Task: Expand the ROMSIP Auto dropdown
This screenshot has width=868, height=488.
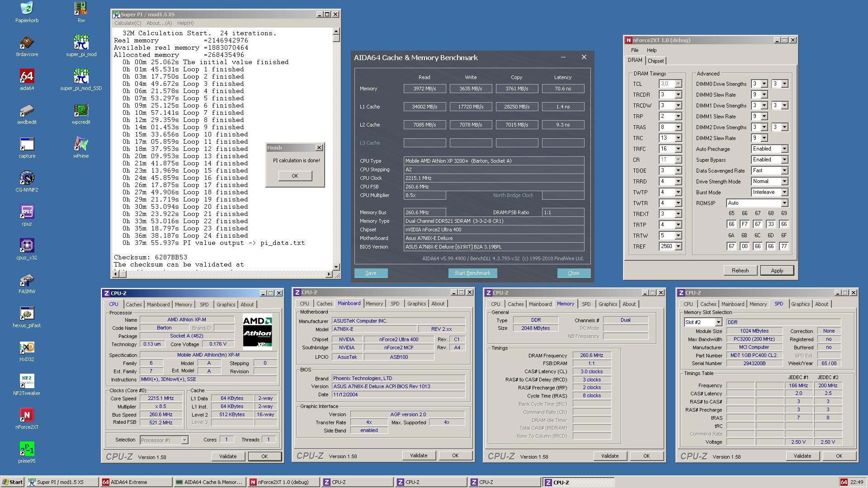Action: 784,203
